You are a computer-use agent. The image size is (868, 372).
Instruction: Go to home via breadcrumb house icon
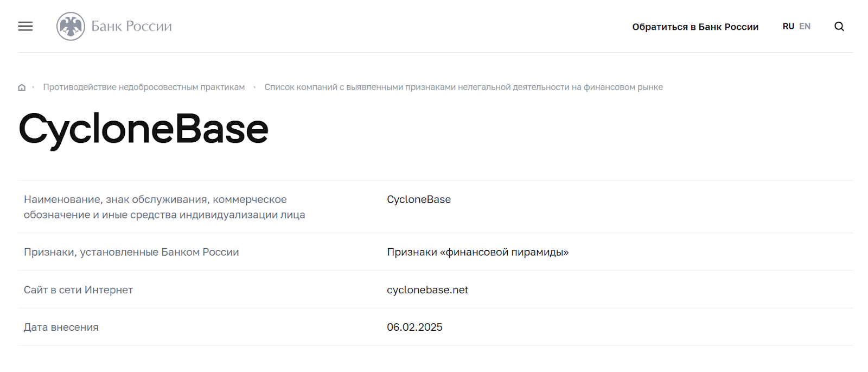point(22,87)
